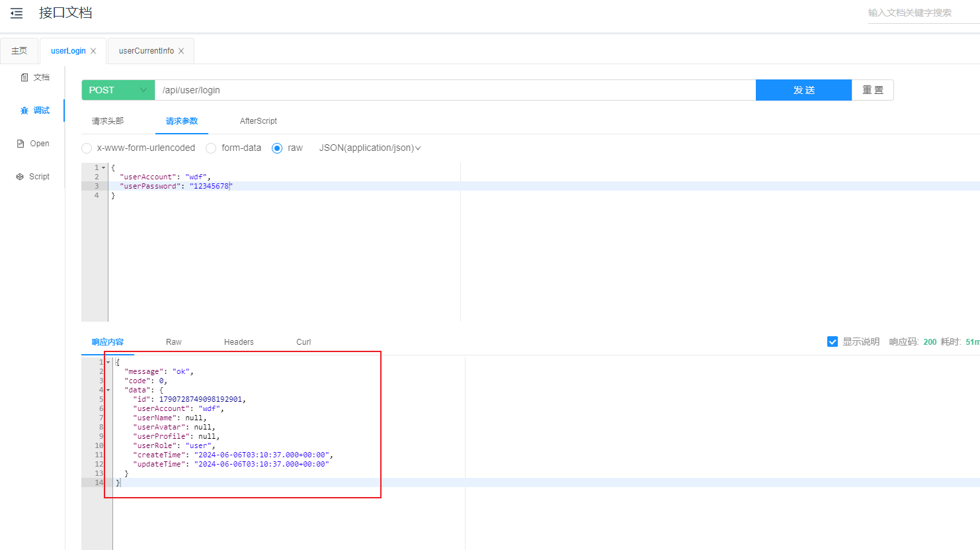
Task: Send the request with 发送 button
Action: click(803, 90)
